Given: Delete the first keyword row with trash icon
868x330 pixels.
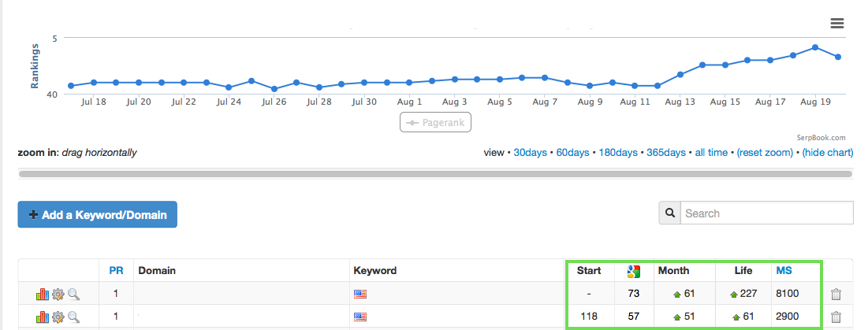Looking at the screenshot, I should 836,294.
